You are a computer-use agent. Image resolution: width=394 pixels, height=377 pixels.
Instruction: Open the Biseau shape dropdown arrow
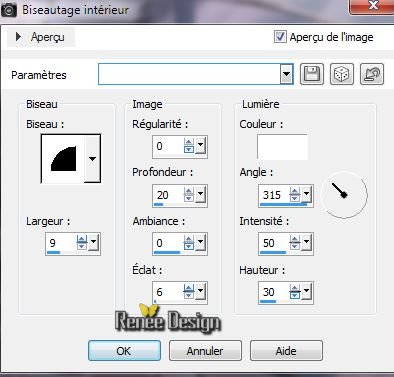[92, 159]
